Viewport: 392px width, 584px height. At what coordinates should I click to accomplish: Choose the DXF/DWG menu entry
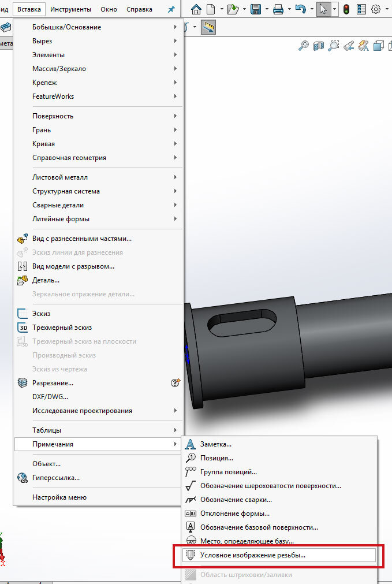[98, 397]
